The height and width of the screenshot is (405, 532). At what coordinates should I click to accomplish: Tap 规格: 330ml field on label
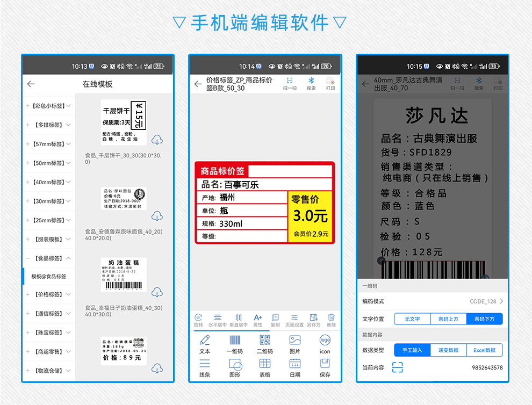(242, 223)
